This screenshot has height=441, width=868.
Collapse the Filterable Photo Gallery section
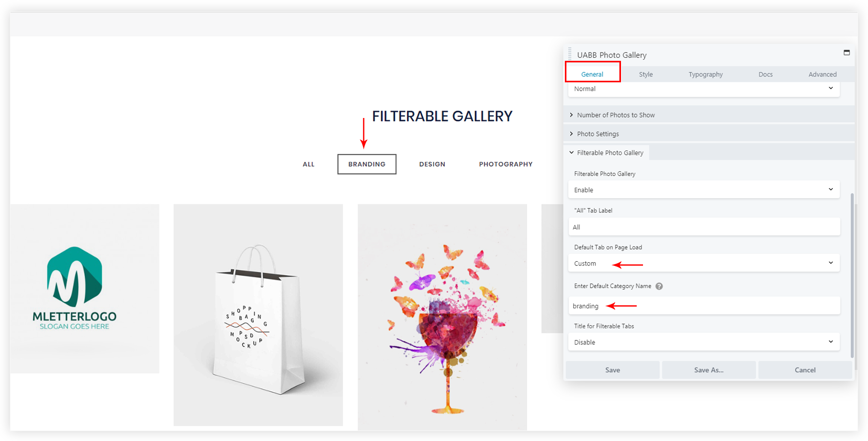610,153
